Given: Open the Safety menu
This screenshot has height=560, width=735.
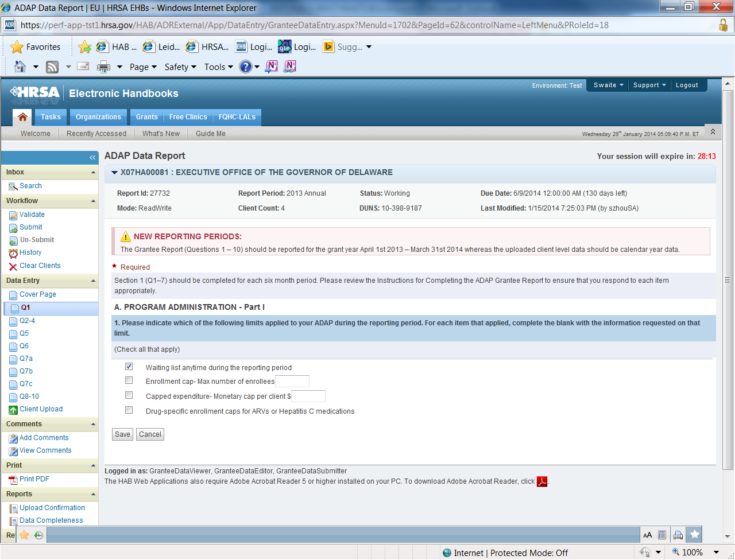Looking at the screenshot, I should 180,67.
